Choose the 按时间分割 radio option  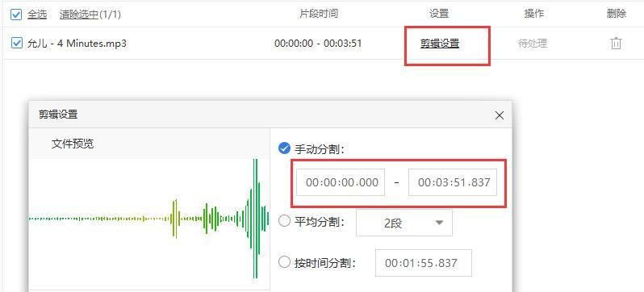[284, 262]
